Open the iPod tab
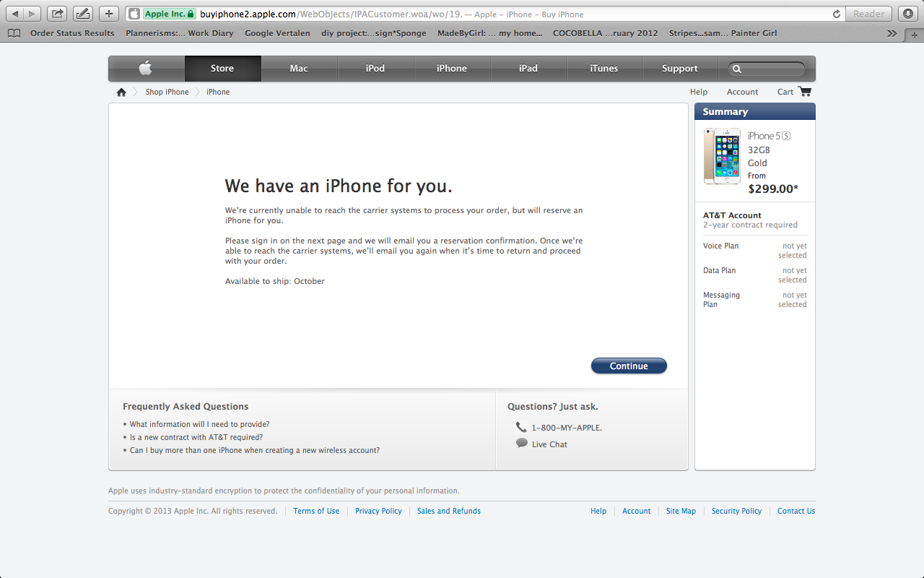Image resolution: width=924 pixels, height=578 pixels. pos(375,69)
